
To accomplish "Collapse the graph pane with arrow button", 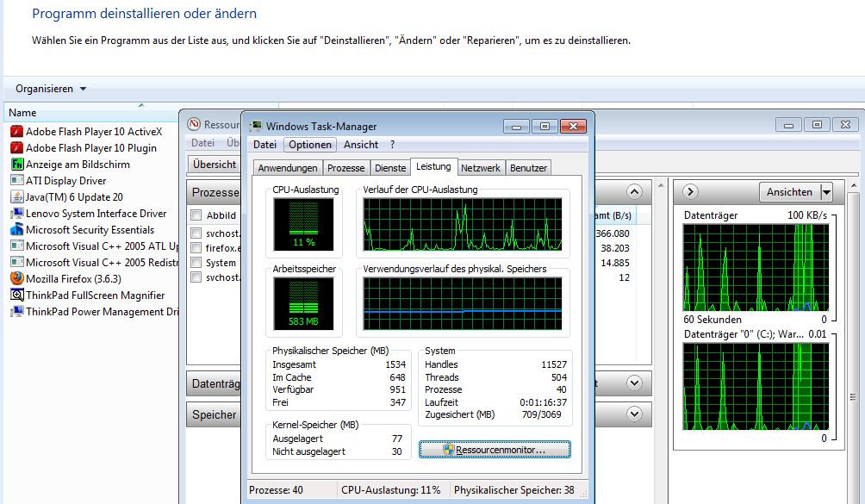I will 690,192.
